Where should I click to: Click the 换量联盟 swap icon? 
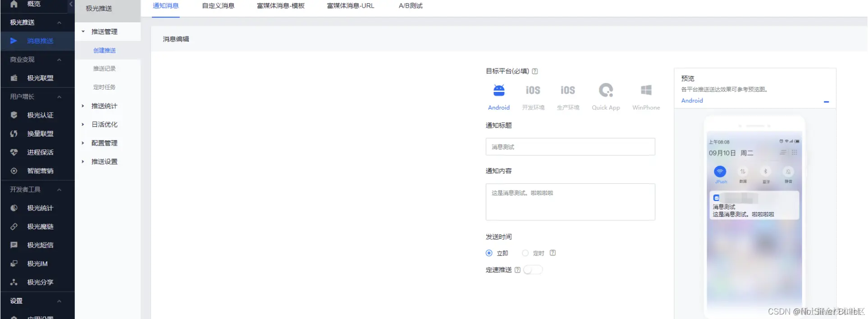click(14, 134)
